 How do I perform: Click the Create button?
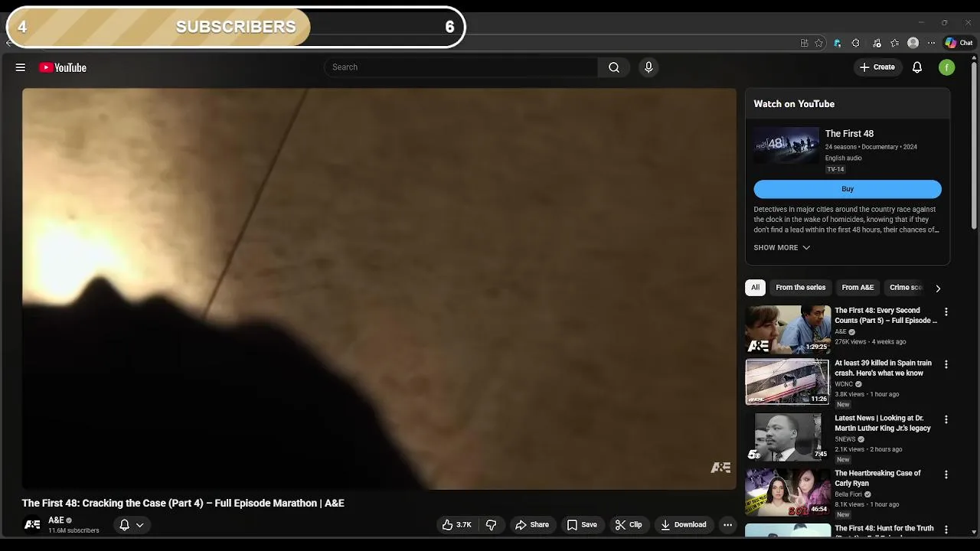pyautogui.click(x=877, y=67)
